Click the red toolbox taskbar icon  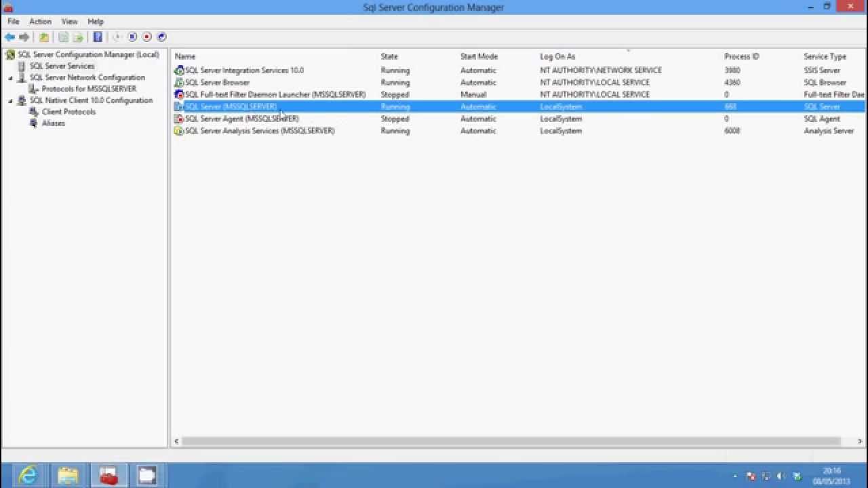pos(108,476)
